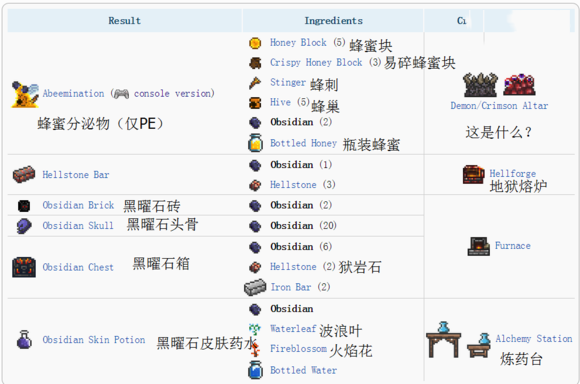Open the Iron Bar link
The height and width of the screenshot is (384, 580).
pos(291,287)
